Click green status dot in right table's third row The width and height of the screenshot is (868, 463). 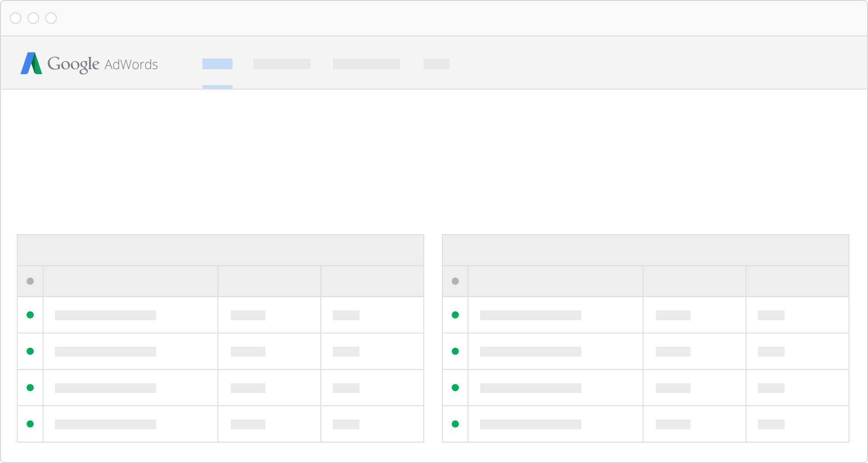tap(455, 388)
